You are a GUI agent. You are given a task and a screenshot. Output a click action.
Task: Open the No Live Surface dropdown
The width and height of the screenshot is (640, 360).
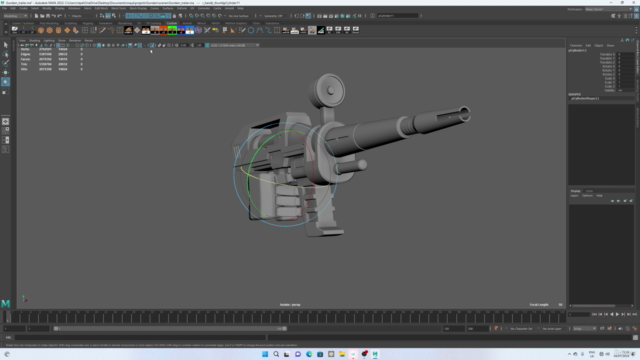click(x=239, y=16)
